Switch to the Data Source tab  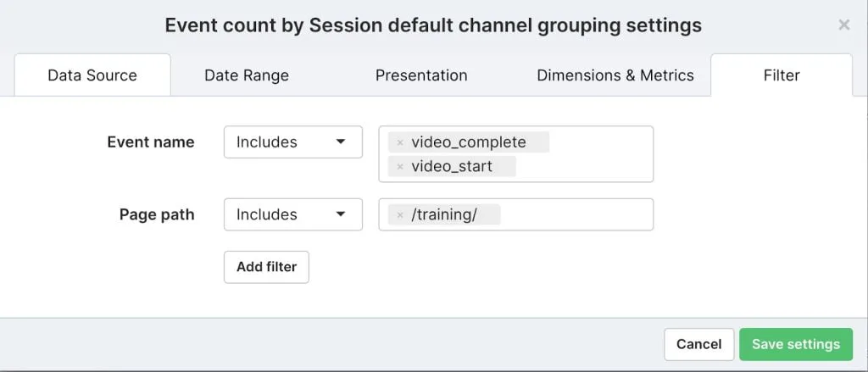pos(92,75)
